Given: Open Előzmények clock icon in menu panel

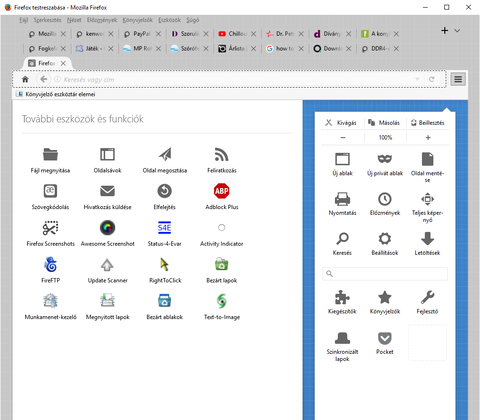Looking at the screenshot, I should click(x=385, y=199).
